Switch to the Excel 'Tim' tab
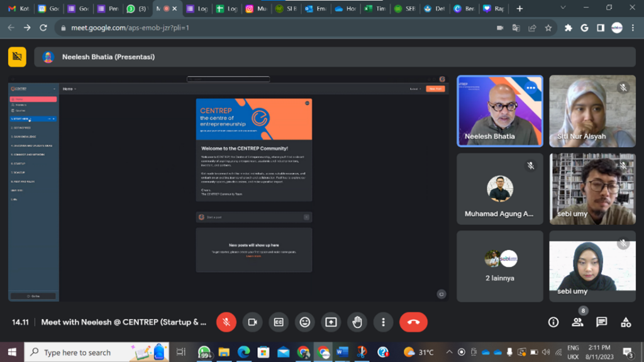The height and width of the screenshot is (362, 644). [375, 9]
